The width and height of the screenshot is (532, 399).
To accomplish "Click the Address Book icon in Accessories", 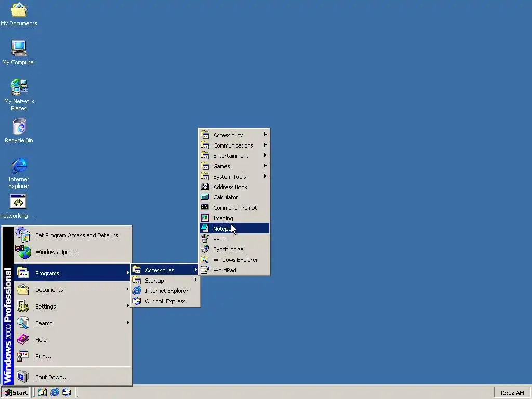I will [x=205, y=187].
